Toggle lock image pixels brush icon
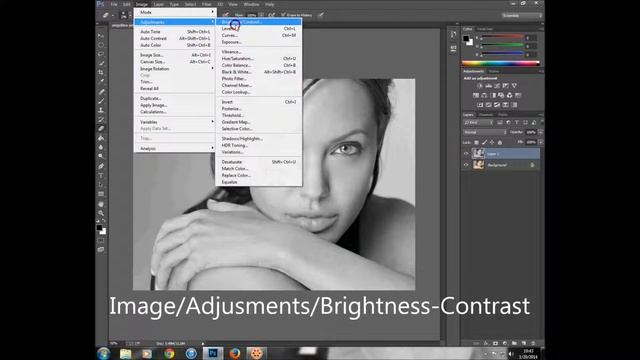Image resolution: width=640 pixels, height=360 pixels. click(x=484, y=142)
